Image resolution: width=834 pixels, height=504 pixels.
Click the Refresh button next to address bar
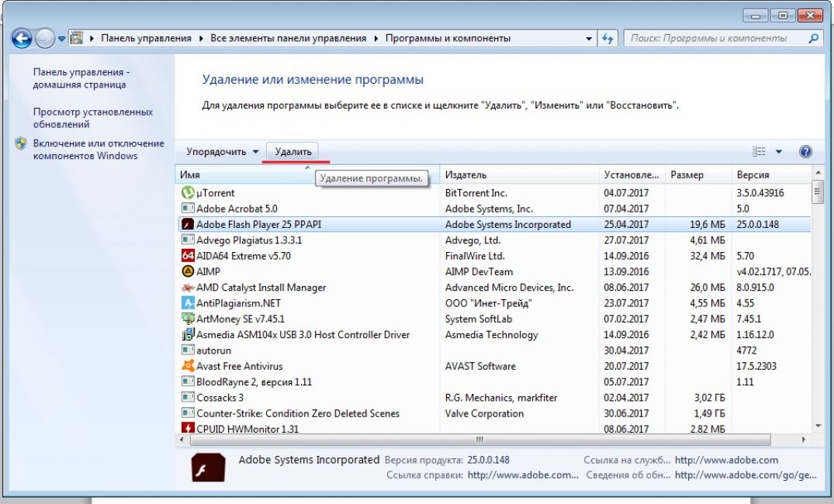click(607, 38)
